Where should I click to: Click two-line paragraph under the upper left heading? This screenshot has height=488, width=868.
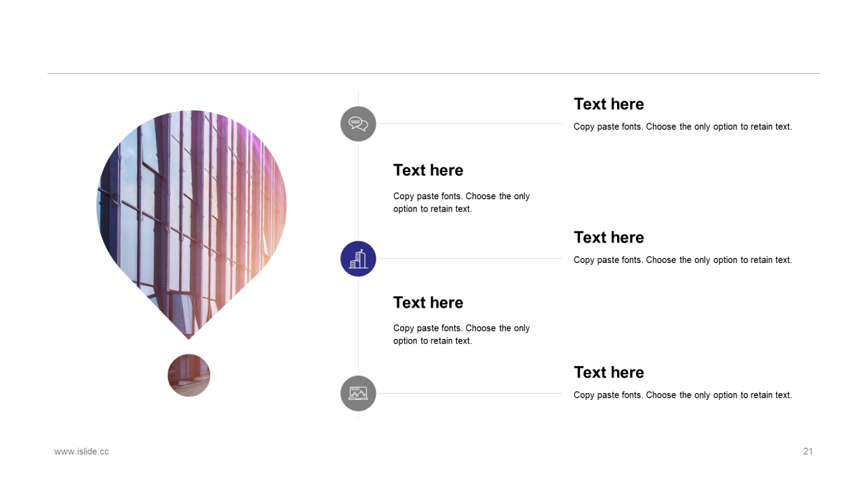[462, 203]
